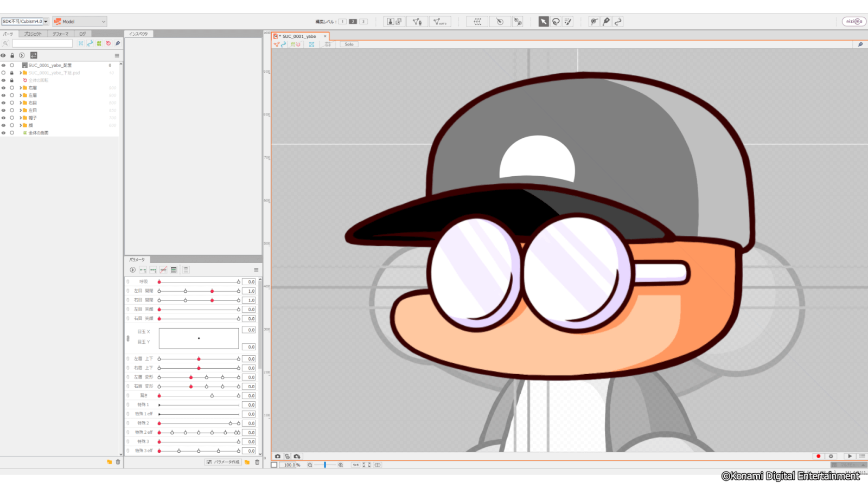Open the parameters panel hamburger menu
868x488 pixels.
pos(256,269)
